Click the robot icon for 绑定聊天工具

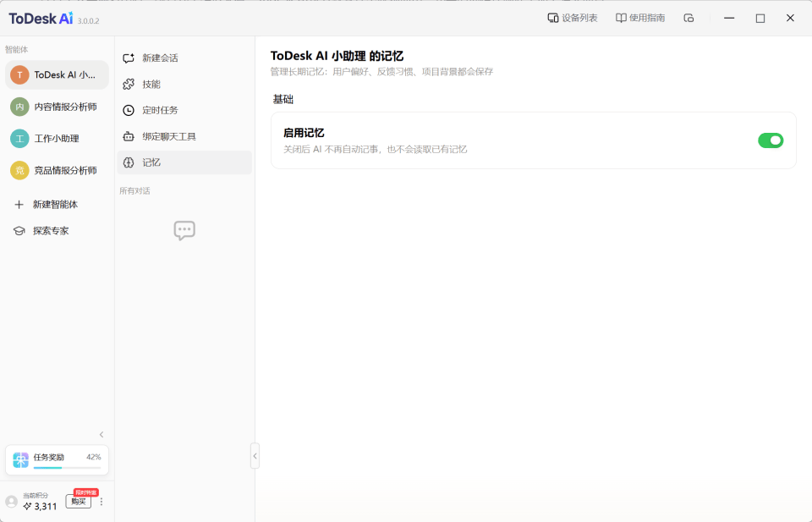129,137
